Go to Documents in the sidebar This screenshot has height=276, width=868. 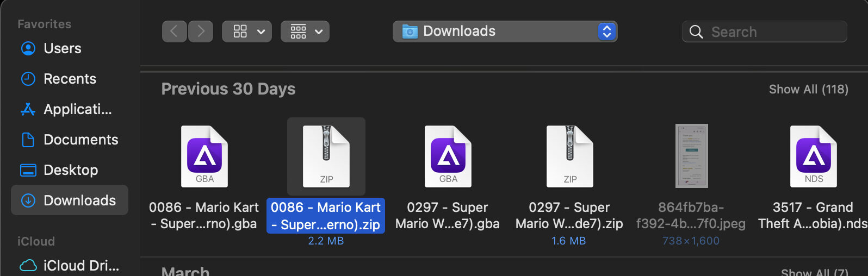[x=80, y=140]
